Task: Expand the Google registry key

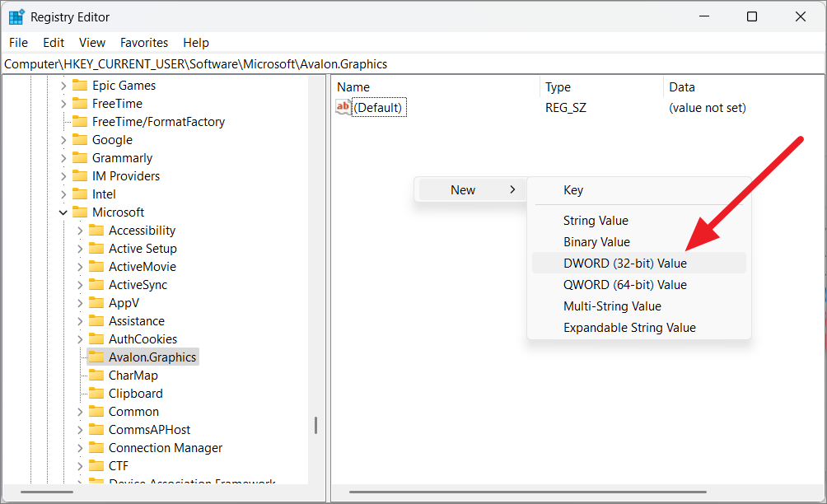Action: [x=63, y=140]
